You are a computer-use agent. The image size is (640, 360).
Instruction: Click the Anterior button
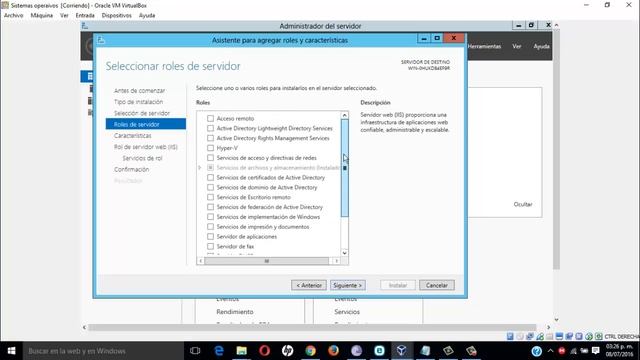click(309, 285)
